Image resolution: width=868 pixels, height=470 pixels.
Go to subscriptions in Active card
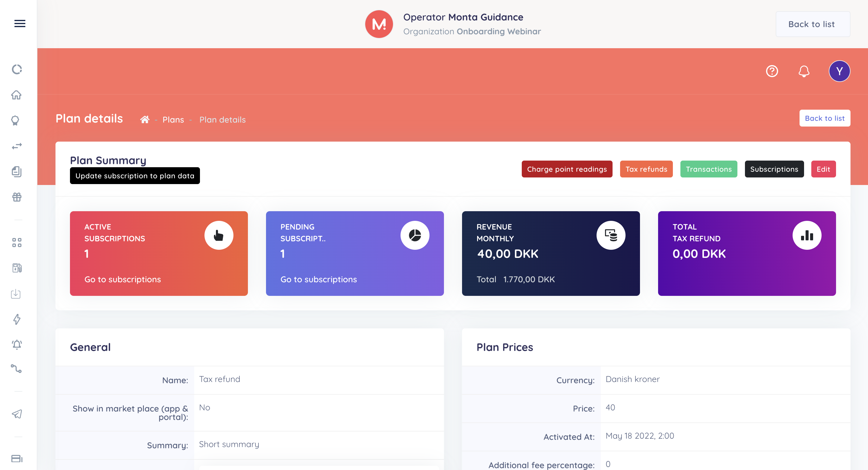pos(123,280)
